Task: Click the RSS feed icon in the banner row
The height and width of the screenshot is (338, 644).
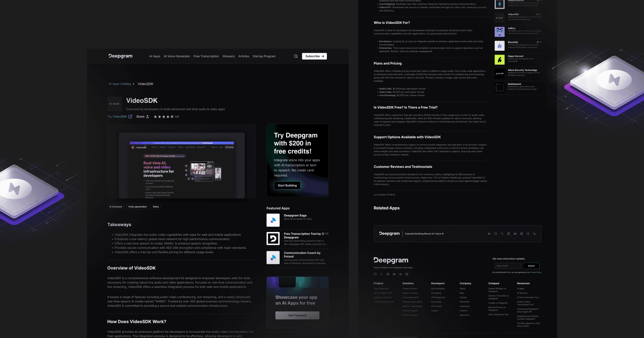Action: [x=535, y=234]
